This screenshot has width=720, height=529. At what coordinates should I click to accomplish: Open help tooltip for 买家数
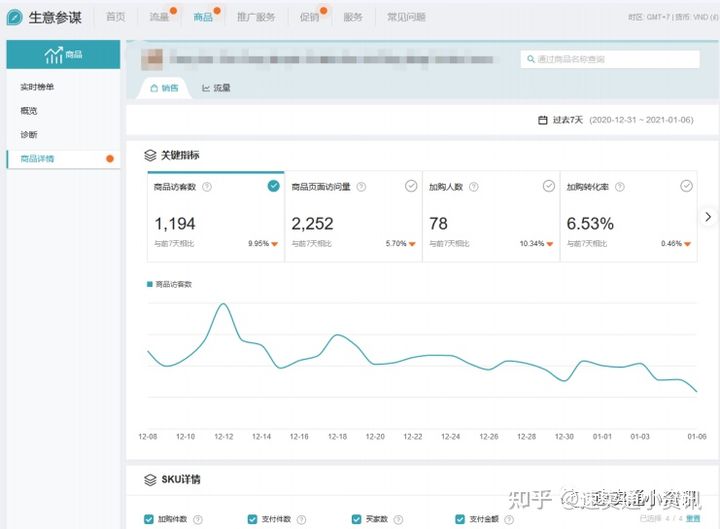(x=399, y=519)
